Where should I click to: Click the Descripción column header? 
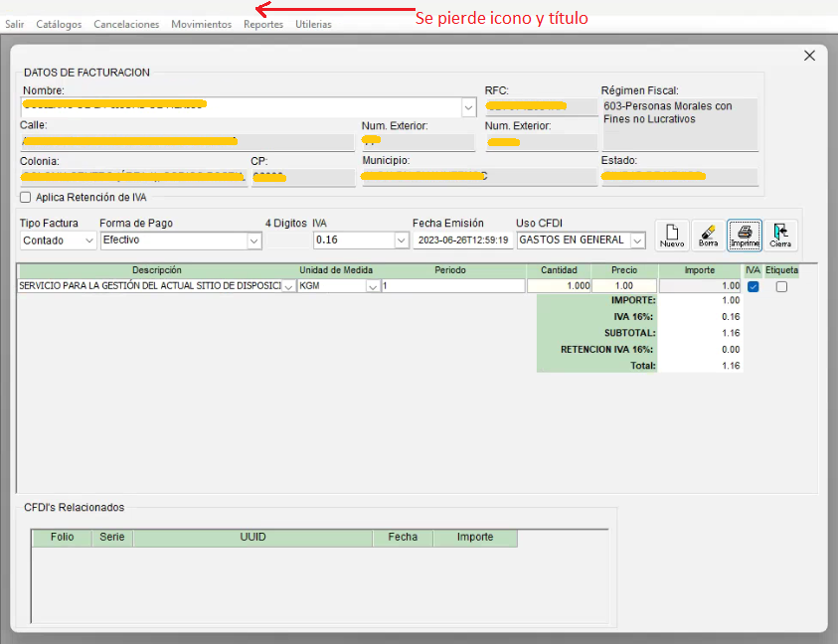click(157, 270)
